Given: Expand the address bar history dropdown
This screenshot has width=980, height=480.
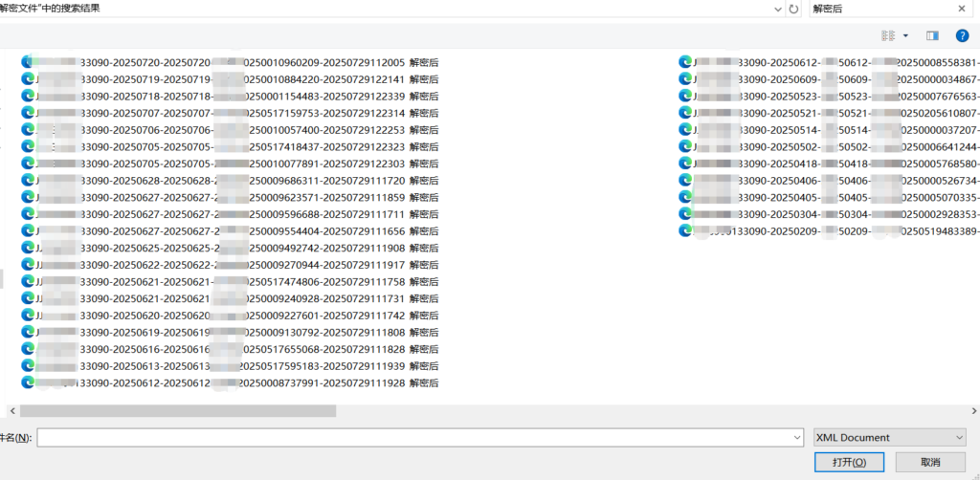Looking at the screenshot, I should pyautogui.click(x=776, y=9).
